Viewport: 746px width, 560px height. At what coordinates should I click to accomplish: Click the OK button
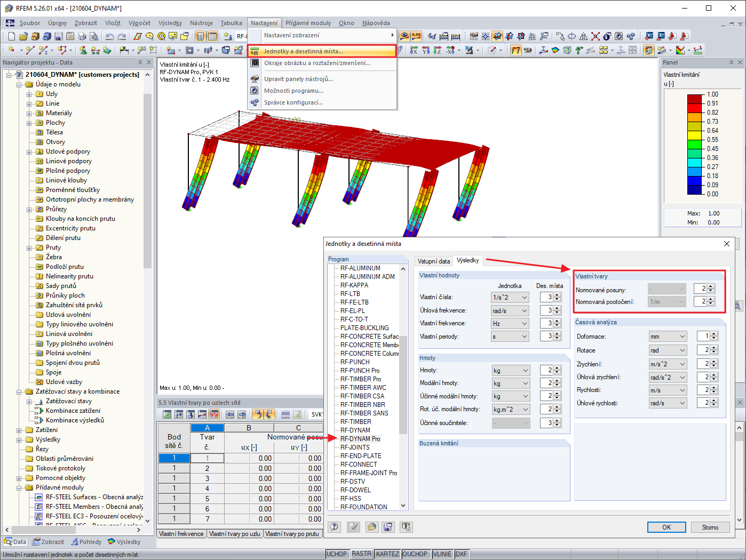[666, 527]
